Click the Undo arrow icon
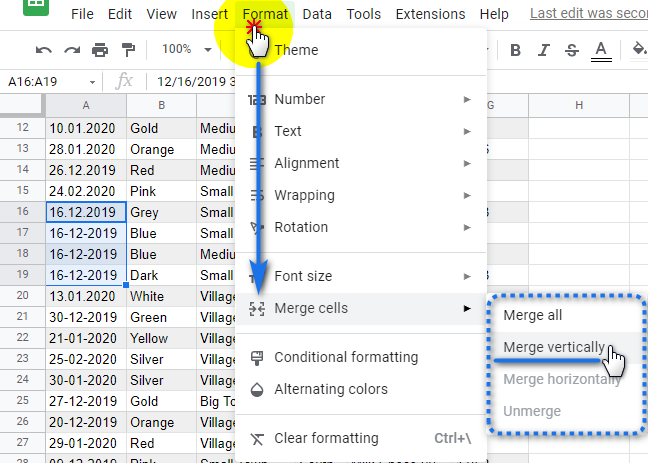Image resolution: width=648 pixels, height=463 pixels. (x=44, y=50)
